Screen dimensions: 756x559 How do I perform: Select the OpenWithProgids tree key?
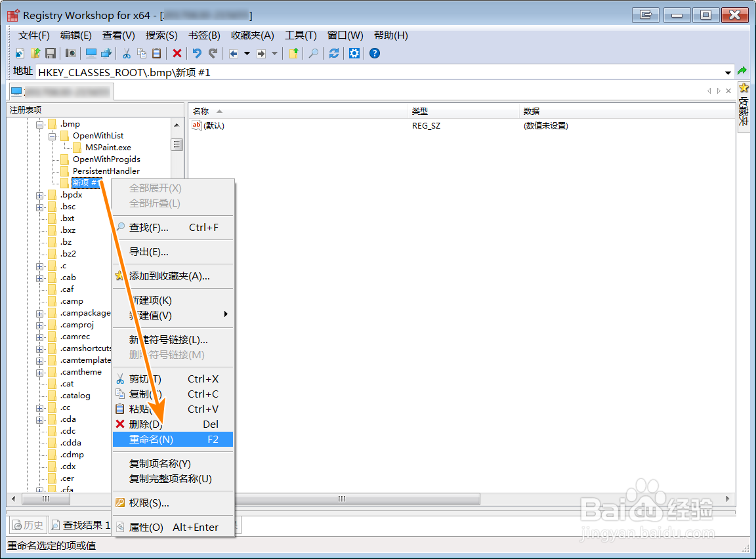point(106,159)
